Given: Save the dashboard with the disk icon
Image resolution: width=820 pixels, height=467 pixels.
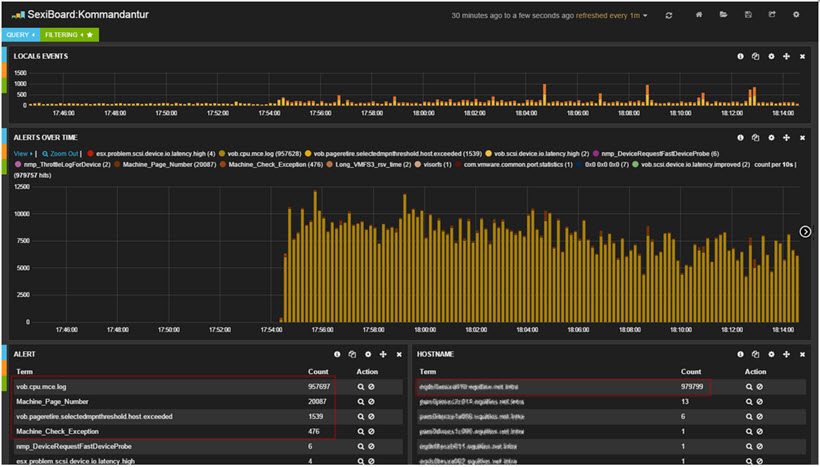Looking at the screenshot, I should [748, 15].
